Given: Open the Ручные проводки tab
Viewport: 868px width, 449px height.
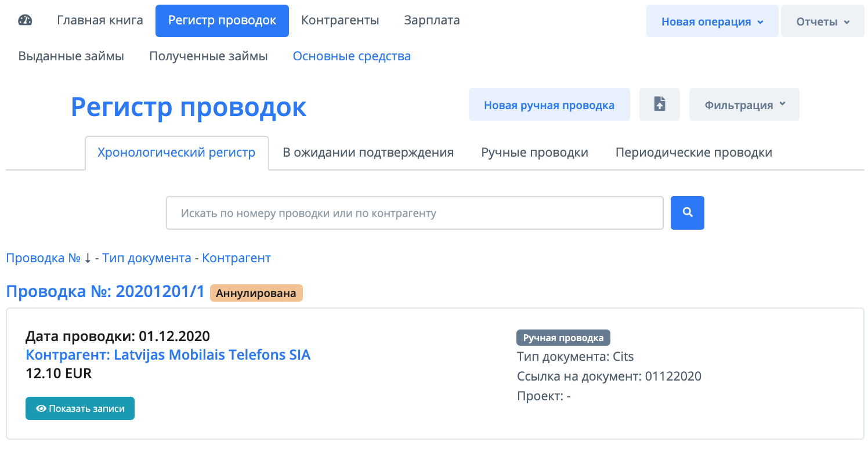Looking at the screenshot, I should tap(534, 153).
